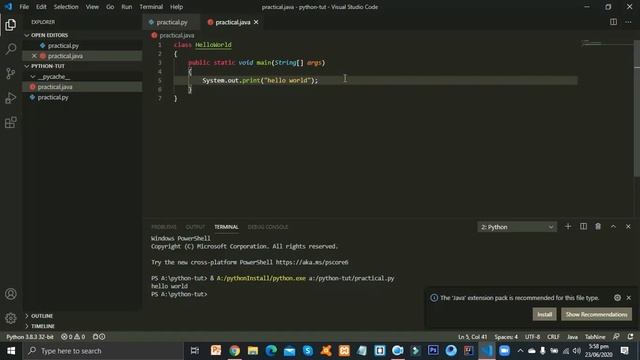
Task: Select the terminal dropdown '2: Python'
Action: pyautogui.click(x=517, y=227)
